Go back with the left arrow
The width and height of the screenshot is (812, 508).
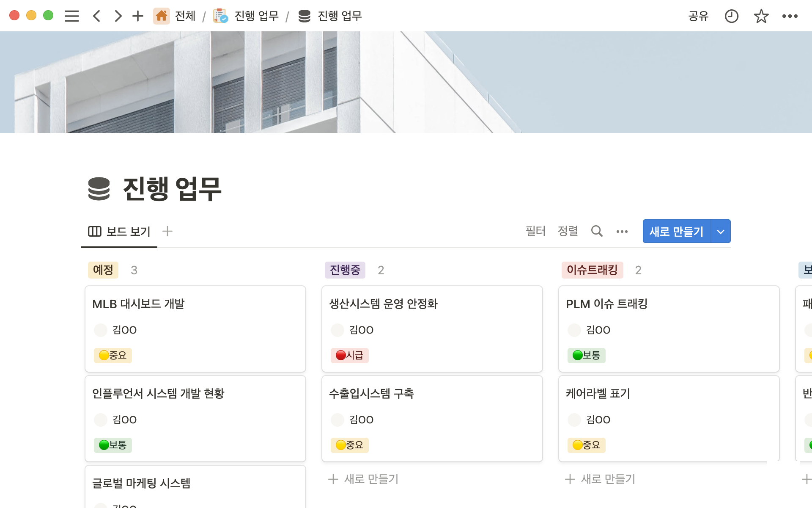coord(97,16)
